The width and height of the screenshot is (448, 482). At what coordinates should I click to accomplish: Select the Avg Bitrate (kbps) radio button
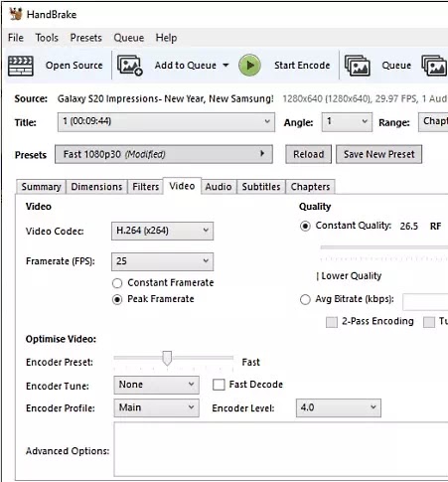pyautogui.click(x=305, y=299)
